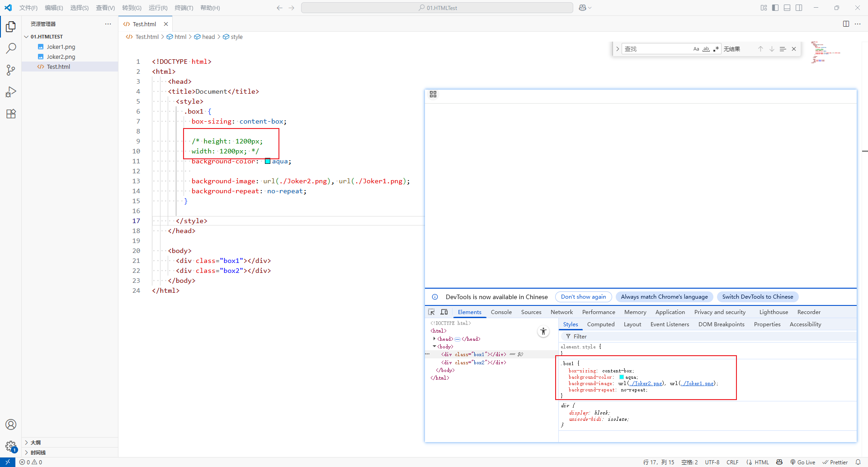The width and height of the screenshot is (868, 467).
Task: Click the title bar search box 01.HTMLTest
Action: [437, 8]
